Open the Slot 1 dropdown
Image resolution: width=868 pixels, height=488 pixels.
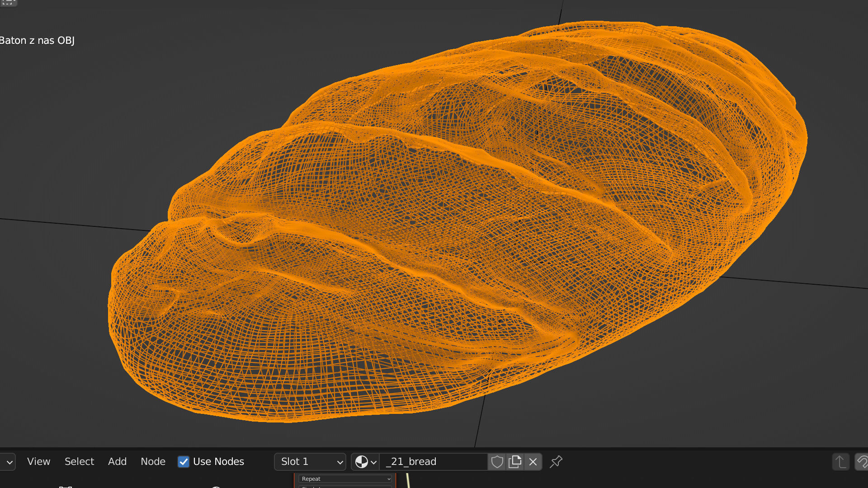(x=310, y=462)
